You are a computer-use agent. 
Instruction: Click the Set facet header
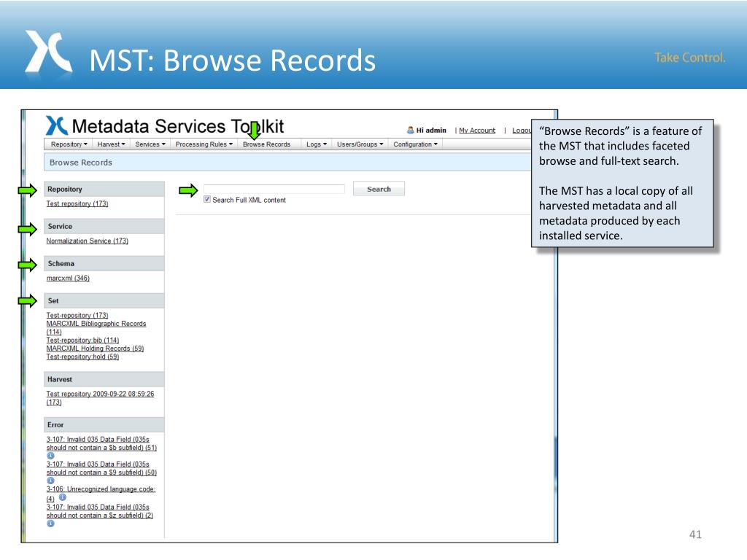(104, 300)
